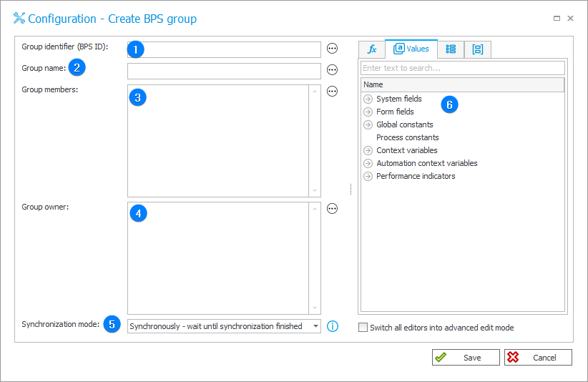
Task: Select Performance indicators label
Action: [x=416, y=176]
